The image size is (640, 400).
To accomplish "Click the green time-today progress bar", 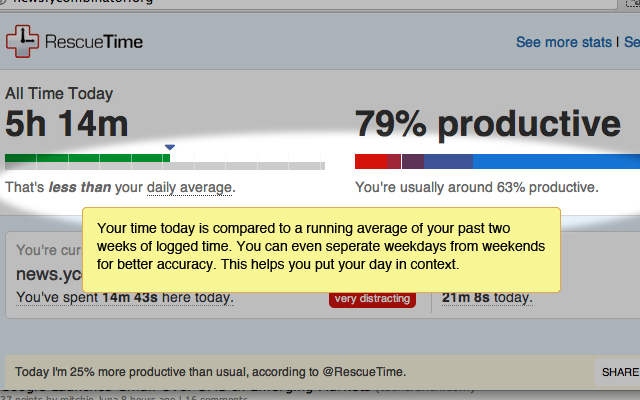I will pyautogui.click(x=85, y=159).
